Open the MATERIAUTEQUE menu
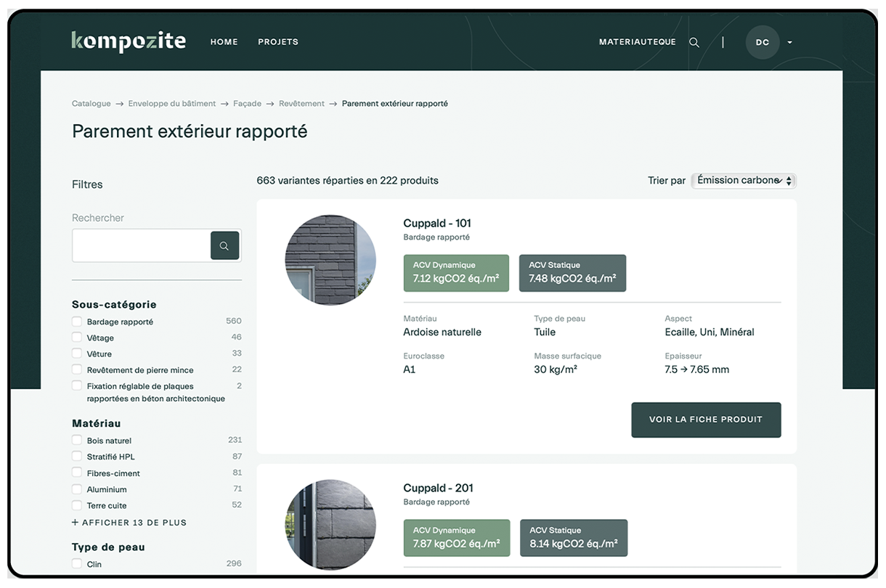 [637, 41]
